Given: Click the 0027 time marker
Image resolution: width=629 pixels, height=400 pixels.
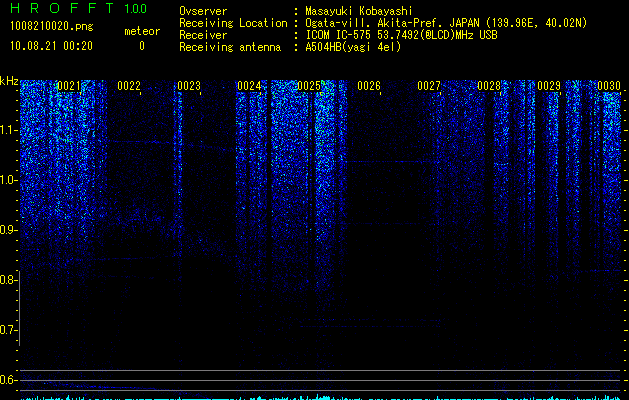Looking at the screenshot, I should click(429, 86).
